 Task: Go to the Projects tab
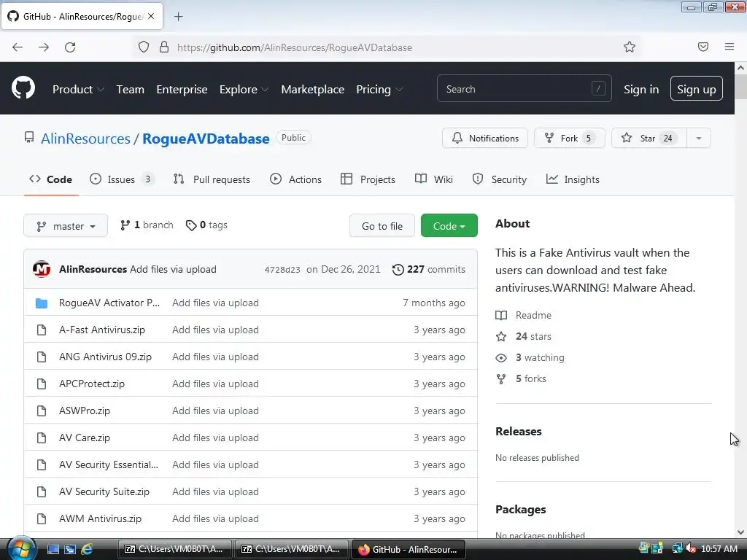click(x=368, y=179)
